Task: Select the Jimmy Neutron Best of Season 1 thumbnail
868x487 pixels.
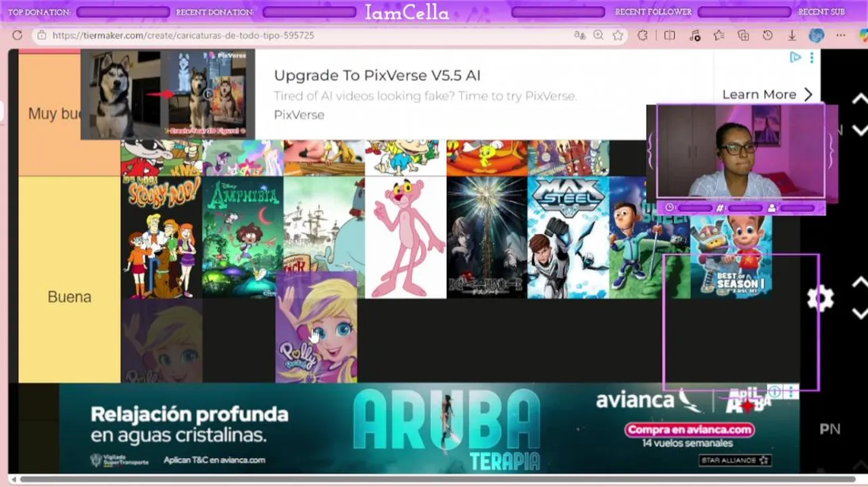Action: [731, 257]
